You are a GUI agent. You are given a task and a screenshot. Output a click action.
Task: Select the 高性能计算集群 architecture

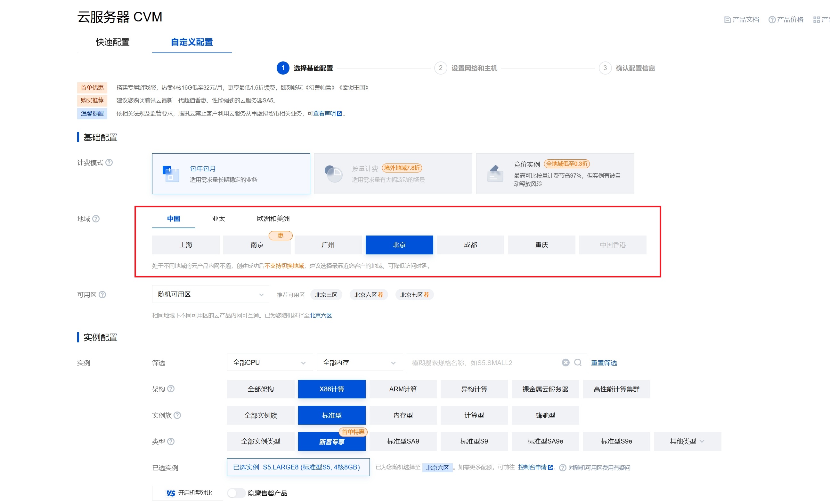pyautogui.click(x=617, y=389)
